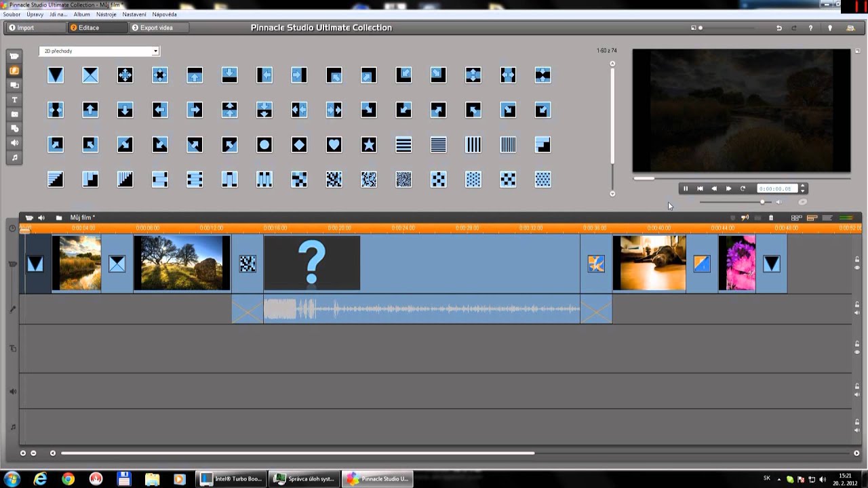The height and width of the screenshot is (488, 868).
Task: Switch to text list view
Action: (x=827, y=218)
